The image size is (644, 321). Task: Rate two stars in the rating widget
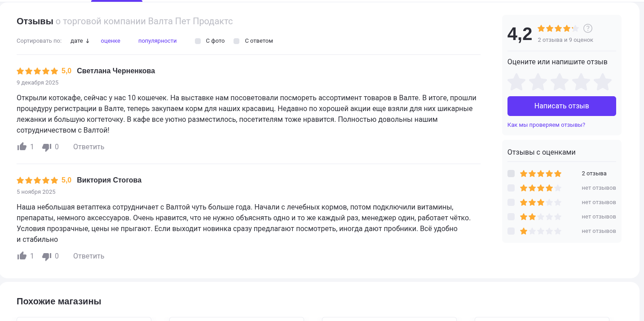coord(538,82)
